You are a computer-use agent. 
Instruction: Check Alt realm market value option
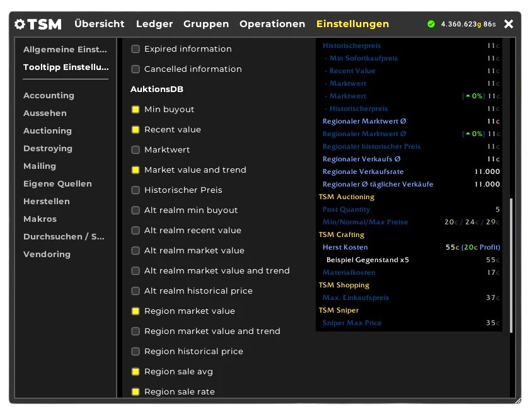(136, 251)
